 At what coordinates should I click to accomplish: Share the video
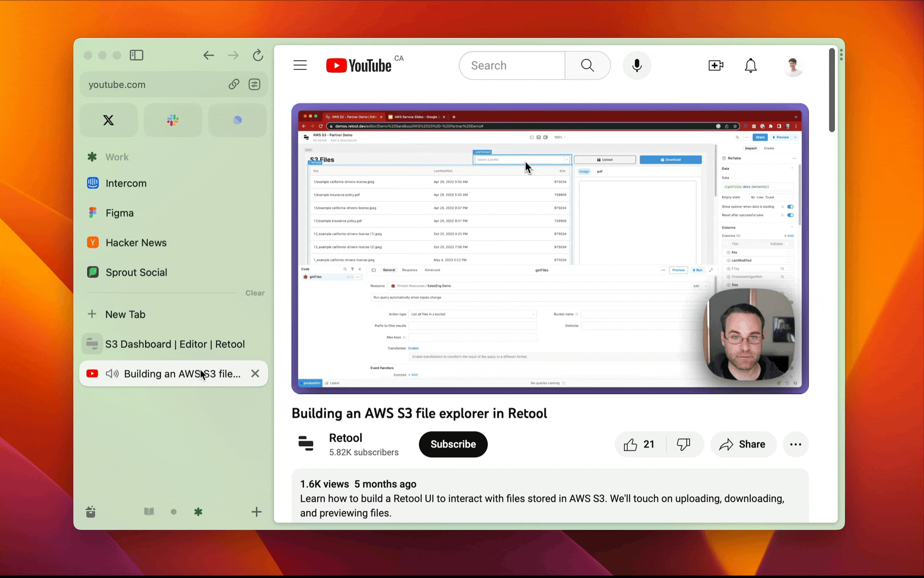click(x=743, y=444)
